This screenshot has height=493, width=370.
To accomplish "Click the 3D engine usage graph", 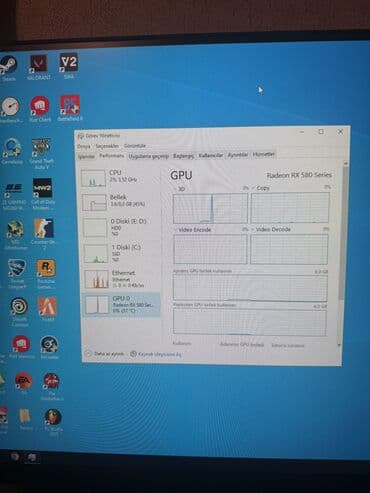I will tap(210, 208).
